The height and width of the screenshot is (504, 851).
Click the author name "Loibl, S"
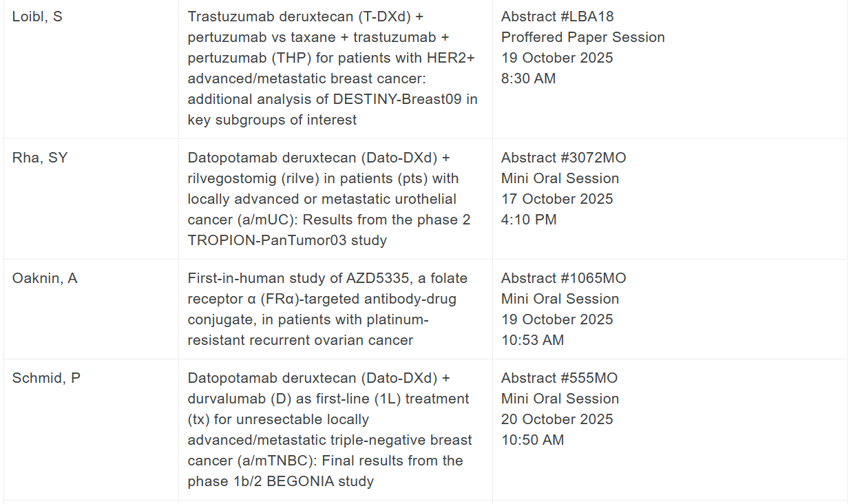click(x=37, y=17)
